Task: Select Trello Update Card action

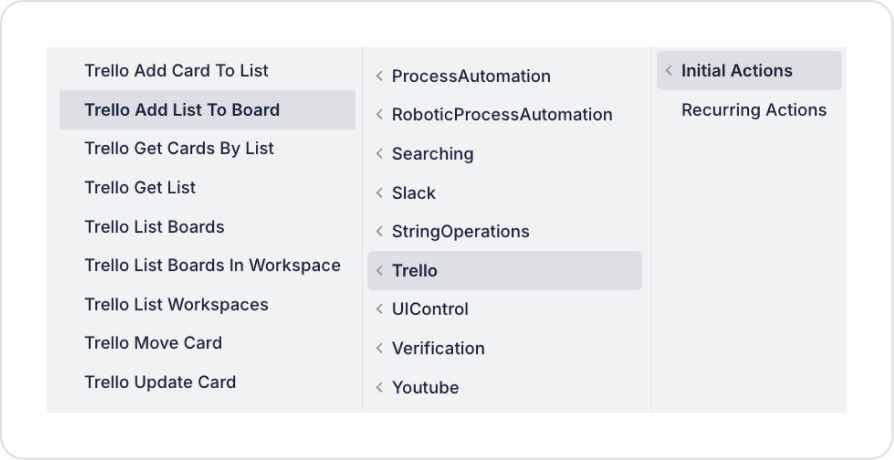Action: 160,382
